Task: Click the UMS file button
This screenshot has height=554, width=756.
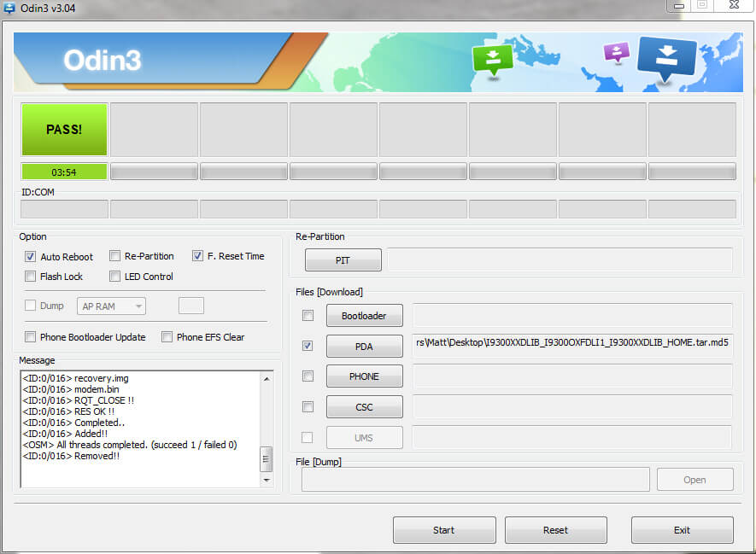Action: coord(365,437)
